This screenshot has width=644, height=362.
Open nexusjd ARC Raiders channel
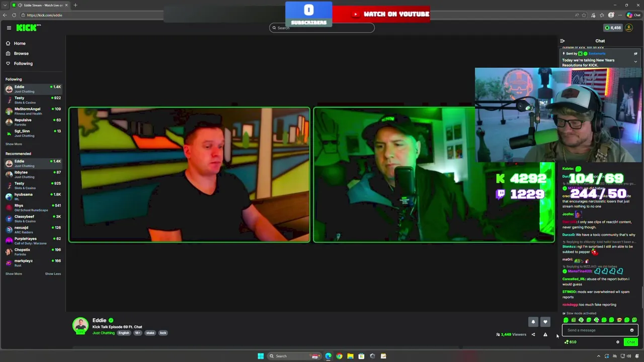33,230
